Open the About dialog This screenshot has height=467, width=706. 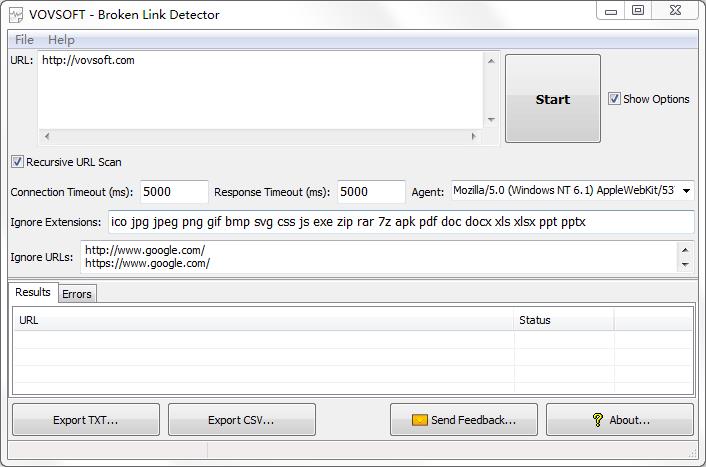pos(620,420)
